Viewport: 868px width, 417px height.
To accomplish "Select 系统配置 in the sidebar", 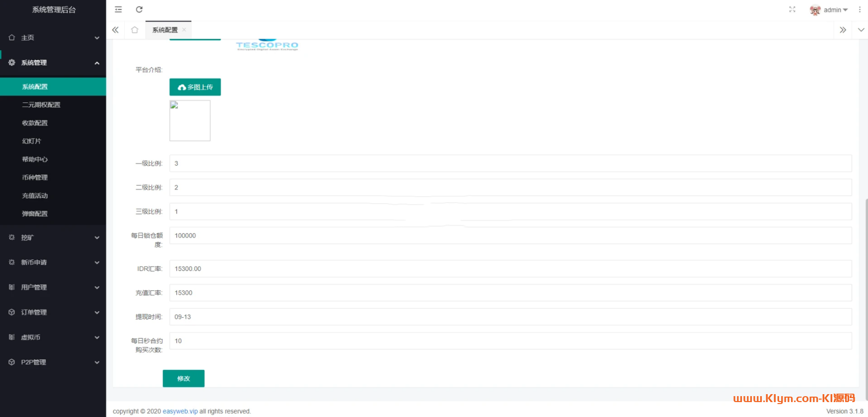I will click(x=53, y=86).
